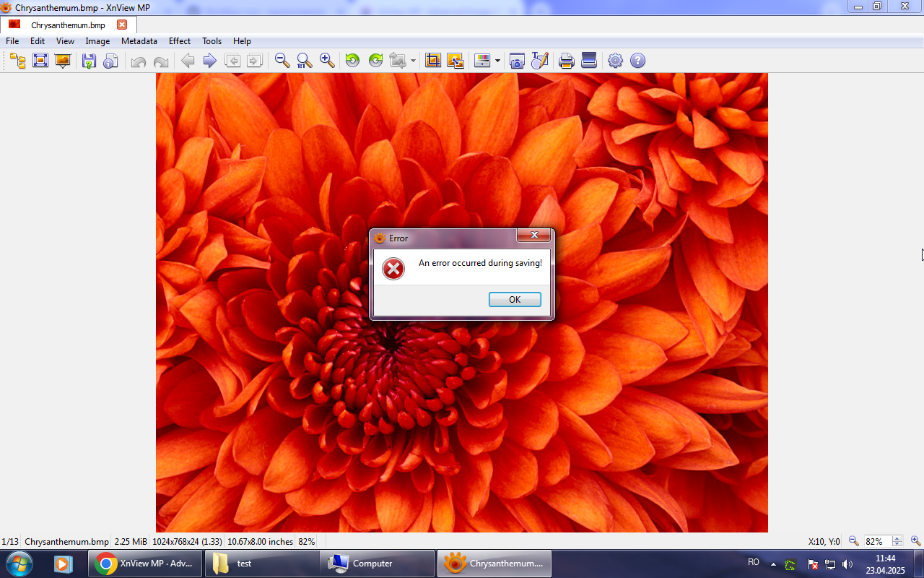Image resolution: width=924 pixels, height=578 pixels.
Task: Open the Effect menu
Action: click(180, 41)
